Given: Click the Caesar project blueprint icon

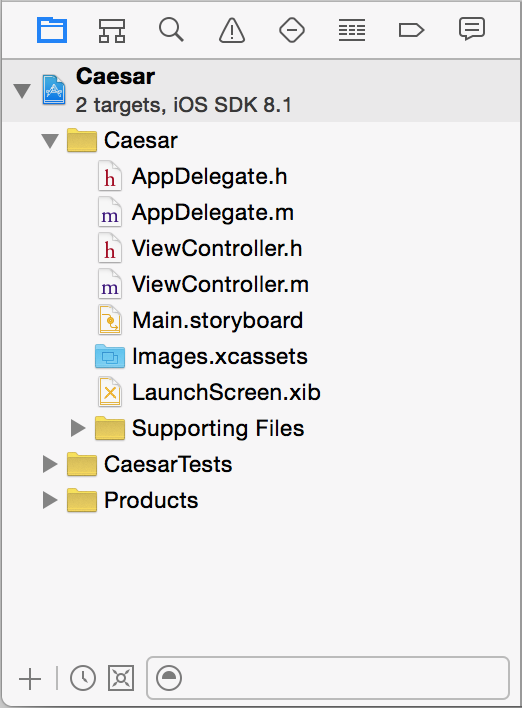Looking at the screenshot, I should (x=54, y=89).
